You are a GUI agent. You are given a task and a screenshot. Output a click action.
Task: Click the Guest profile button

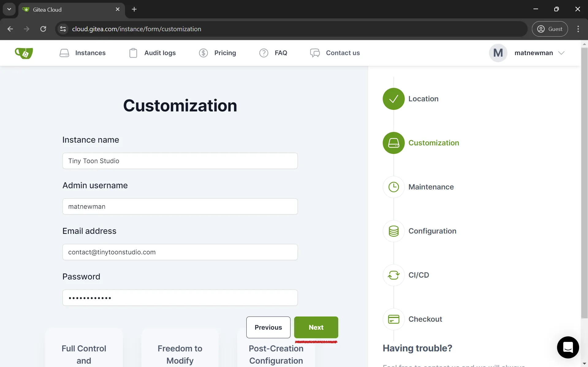550,29
